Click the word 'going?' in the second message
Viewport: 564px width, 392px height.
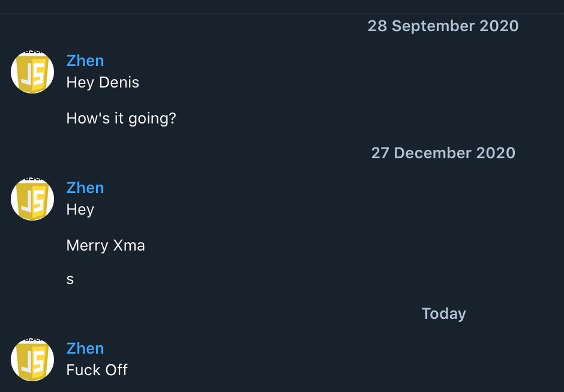[152, 119]
